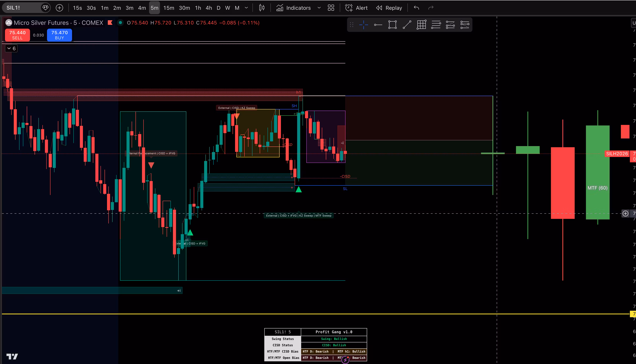This screenshot has height=364, width=636.
Task: Switch to the 15m timeframe
Action: pyautogui.click(x=169, y=8)
